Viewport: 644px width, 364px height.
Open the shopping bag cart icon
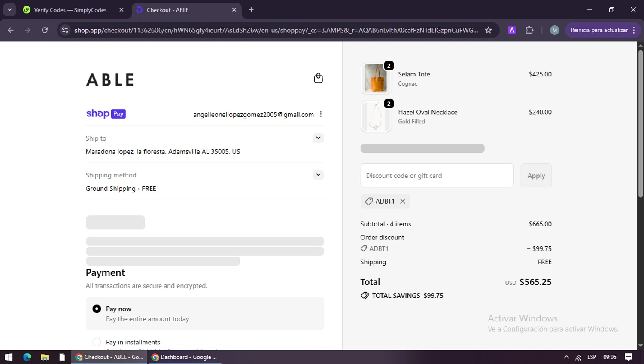(318, 78)
